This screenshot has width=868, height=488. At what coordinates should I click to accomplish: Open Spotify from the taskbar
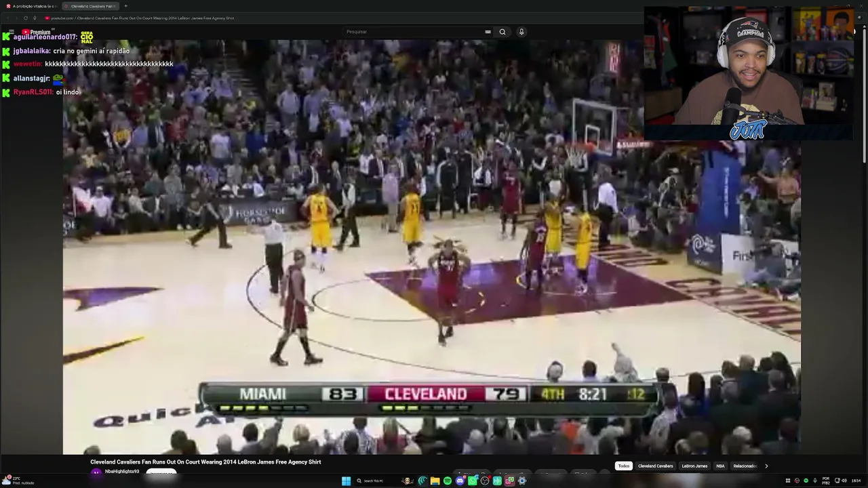(x=448, y=481)
